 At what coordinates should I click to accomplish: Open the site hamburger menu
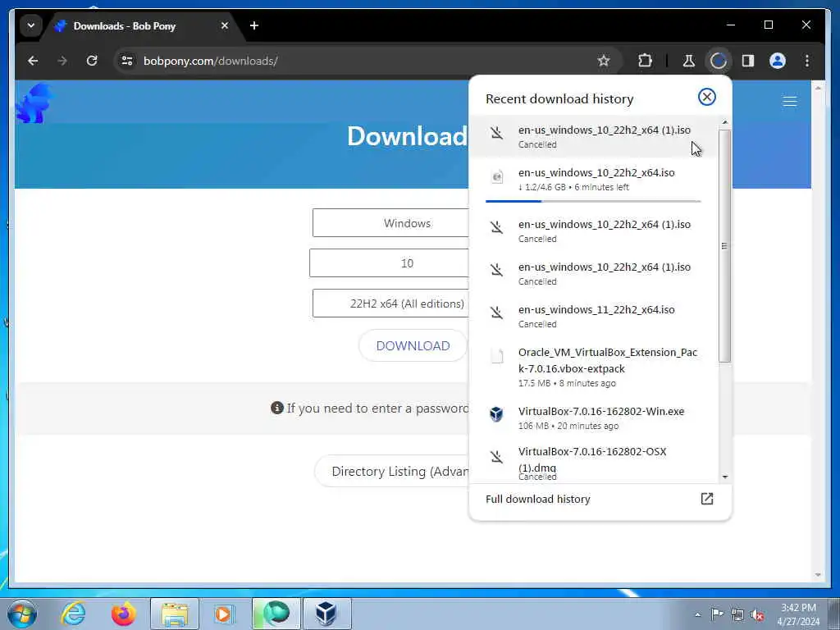[x=790, y=102]
